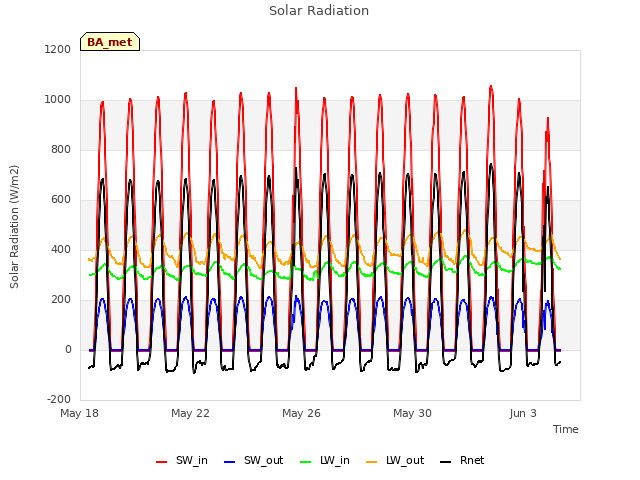Click the red SW_in legend swatch

tap(162, 462)
